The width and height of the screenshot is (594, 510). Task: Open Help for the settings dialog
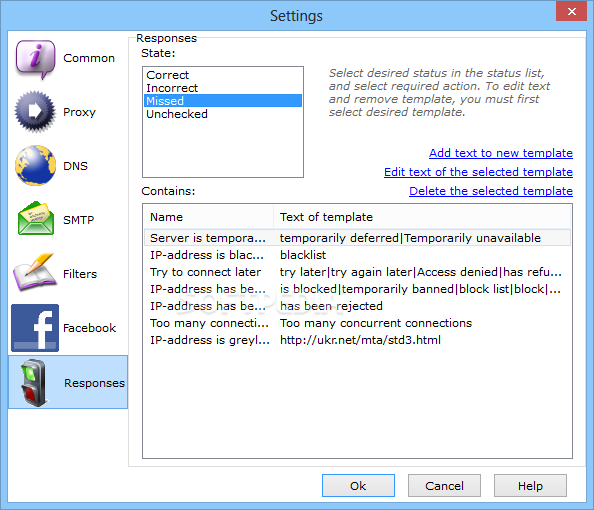(530, 486)
